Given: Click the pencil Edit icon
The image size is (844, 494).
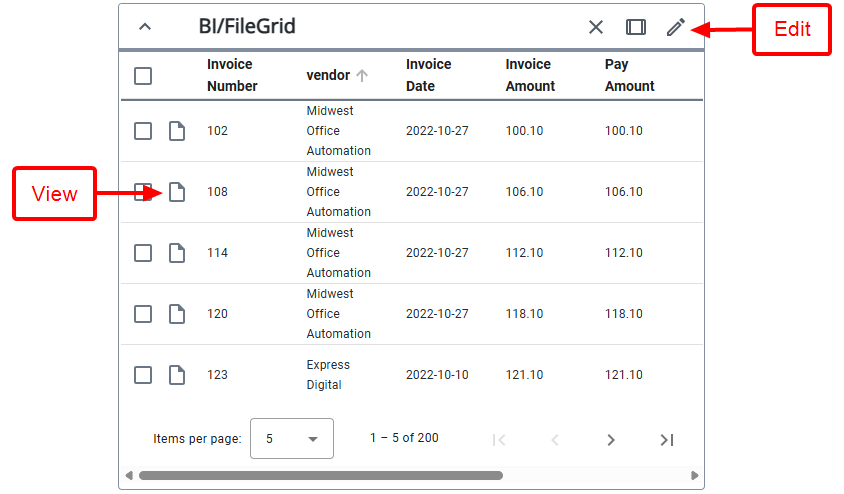Looking at the screenshot, I should pyautogui.click(x=676, y=27).
